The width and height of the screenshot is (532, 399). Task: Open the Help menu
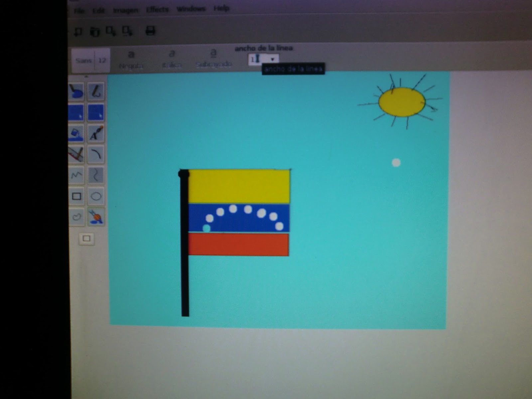tap(221, 8)
